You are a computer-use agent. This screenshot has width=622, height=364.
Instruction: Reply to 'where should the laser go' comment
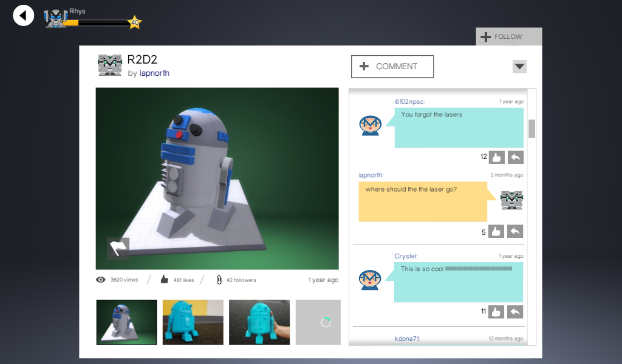pyautogui.click(x=515, y=232)
